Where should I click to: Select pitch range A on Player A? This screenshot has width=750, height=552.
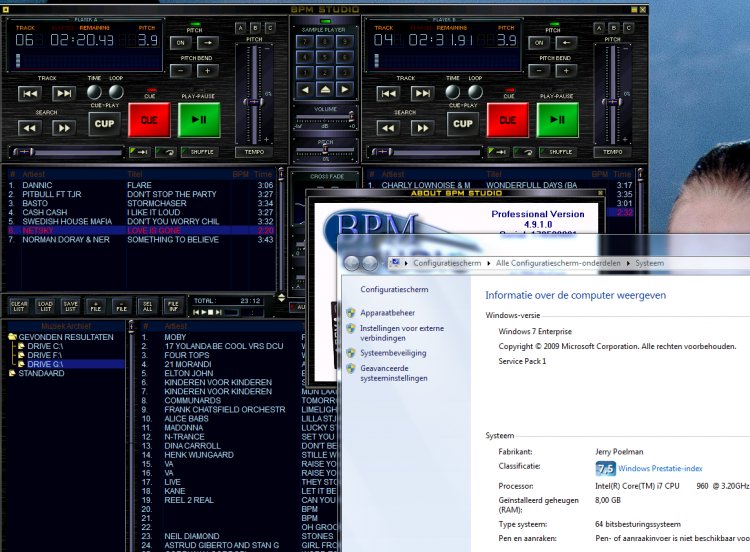(x=241, y=28)
